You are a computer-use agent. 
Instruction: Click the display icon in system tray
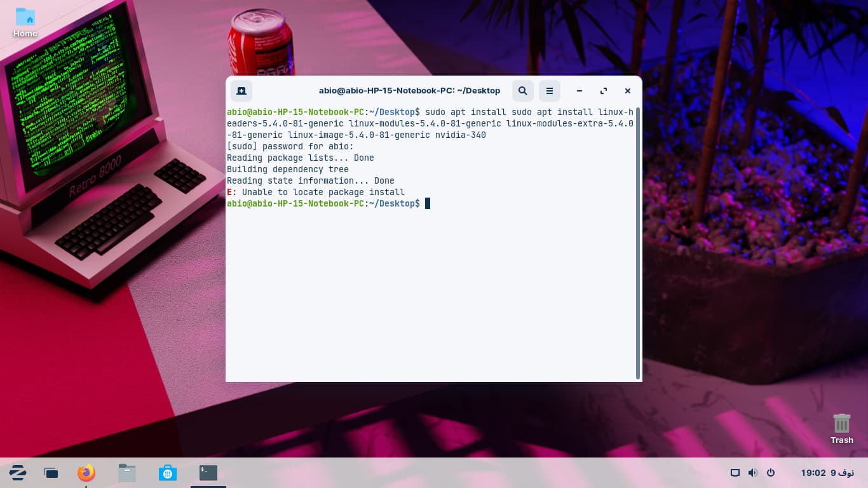[735, 473]
